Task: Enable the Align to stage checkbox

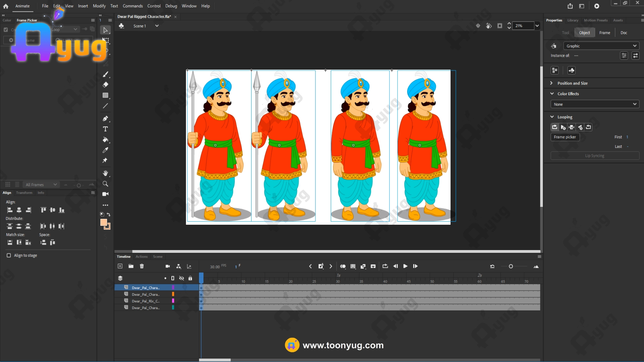Action: pyautogui.click(x=9, y=255)
